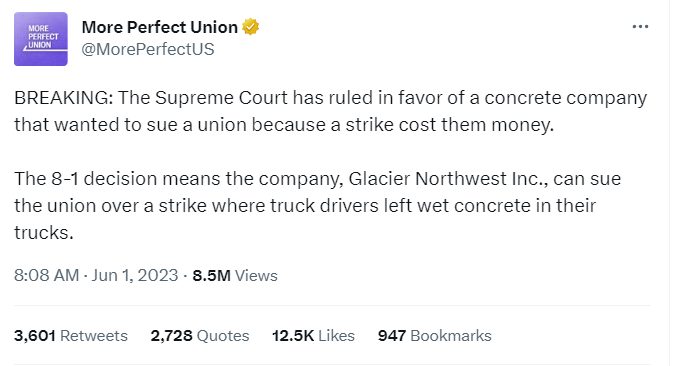Screen dimensions: 676x366
Task: Click the 8-1 decision paragraph
Action: tap(318, 206)
